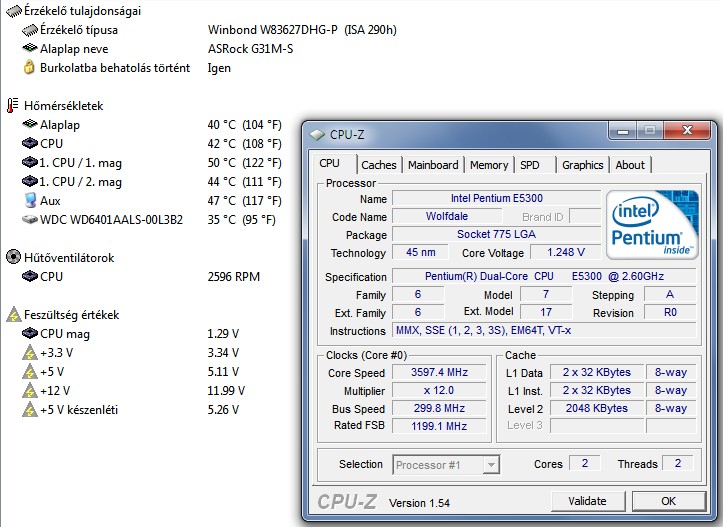Click the chip icon of the 42 °C CPU row
Screen dimensions: 723x527
tap(30, 143)
